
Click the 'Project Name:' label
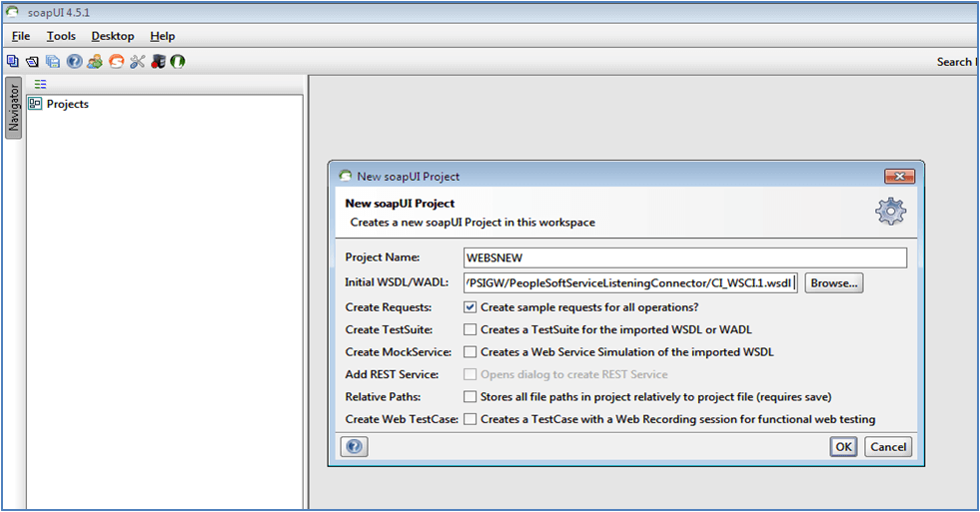click(383, 257)
